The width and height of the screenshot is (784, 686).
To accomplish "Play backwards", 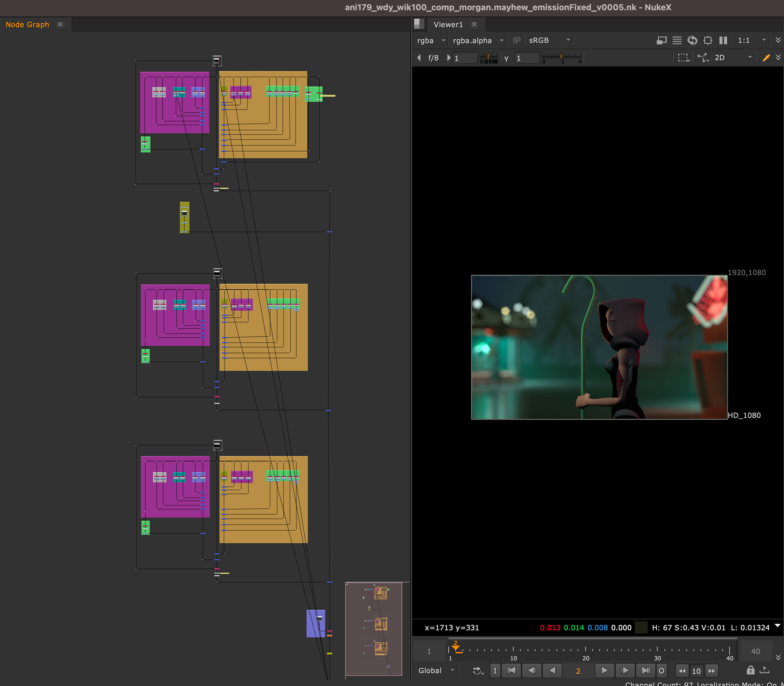I will (x=552, y=670).
